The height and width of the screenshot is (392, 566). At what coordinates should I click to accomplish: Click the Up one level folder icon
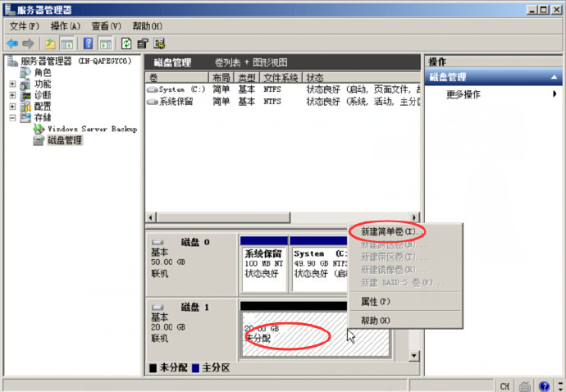51,43
